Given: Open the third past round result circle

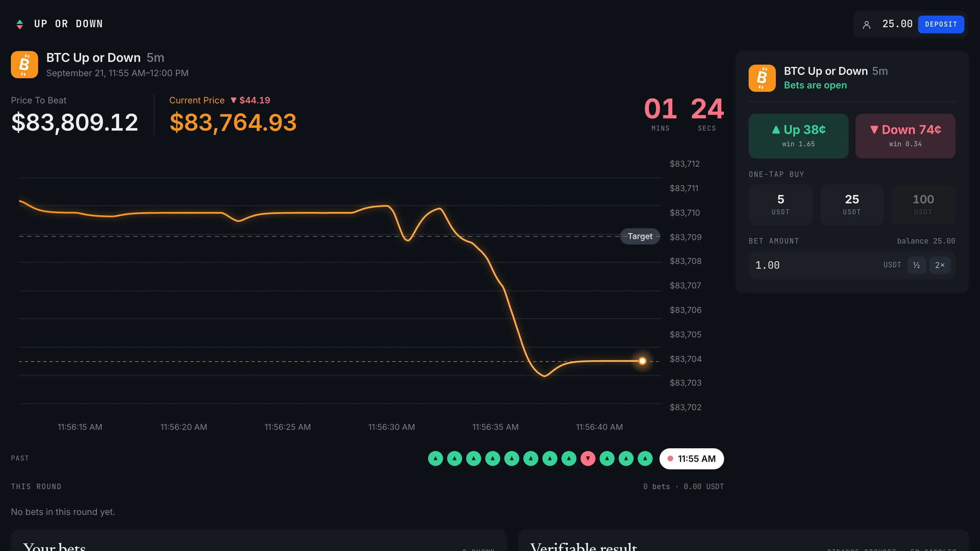Looking at the screenshot, I should coord(473,458).
